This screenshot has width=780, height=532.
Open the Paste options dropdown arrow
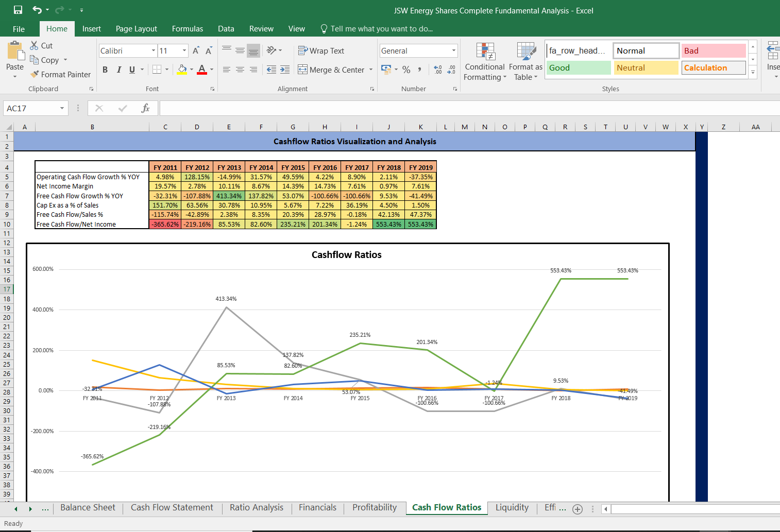15,76
